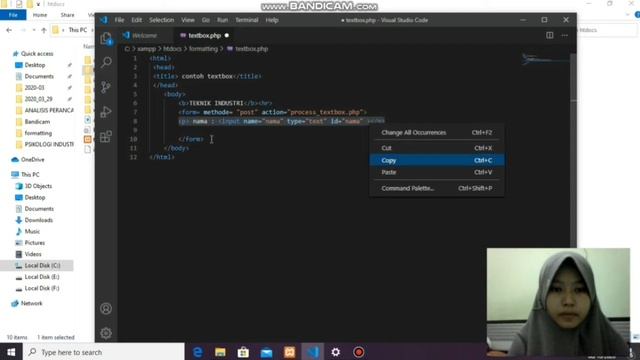The width and height of the screenshot is (640, 360).
Task: Open the Selection menu
Action: point(161,20)
